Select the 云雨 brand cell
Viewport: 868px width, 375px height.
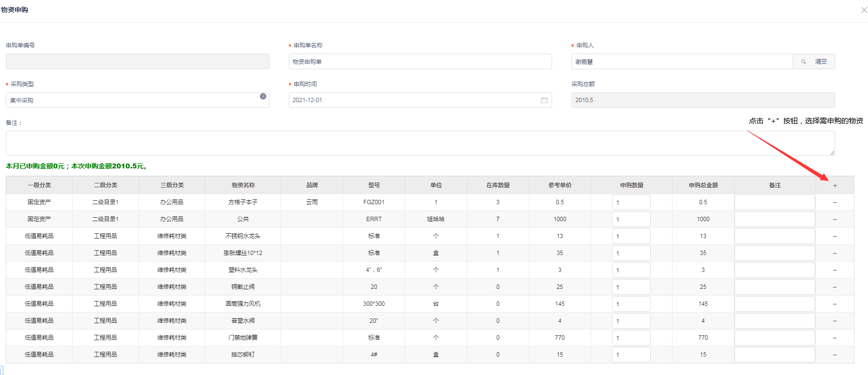[x=312, y=202]
